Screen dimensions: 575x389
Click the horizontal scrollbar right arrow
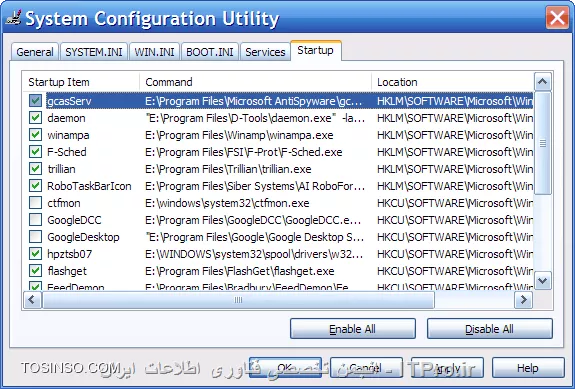524,300
